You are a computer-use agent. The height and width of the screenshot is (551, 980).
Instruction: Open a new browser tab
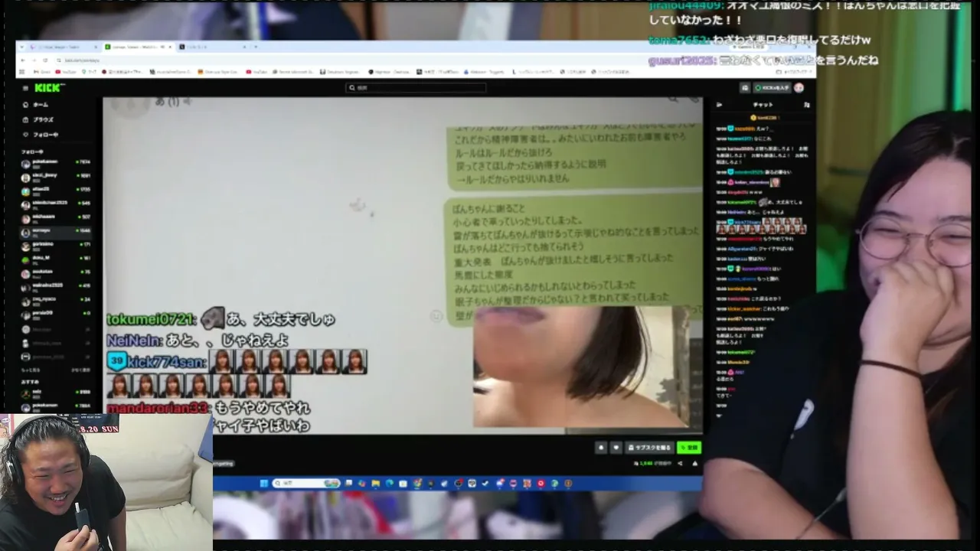256,47
